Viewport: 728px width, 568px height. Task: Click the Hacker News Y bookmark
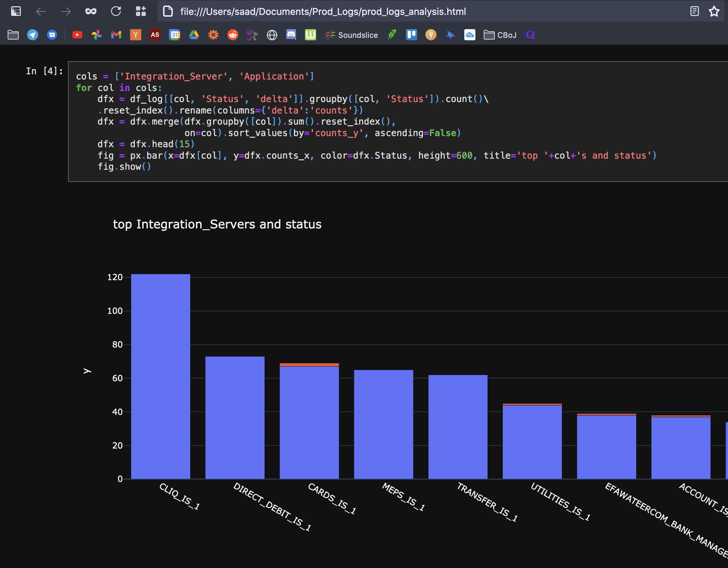pos(135,35)
